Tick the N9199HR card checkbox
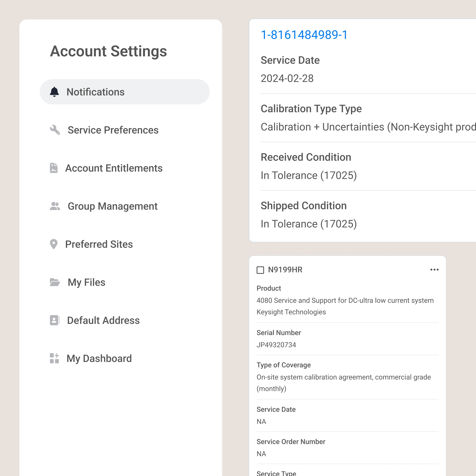This screenshot has height=476, width=476. point(260,270)
